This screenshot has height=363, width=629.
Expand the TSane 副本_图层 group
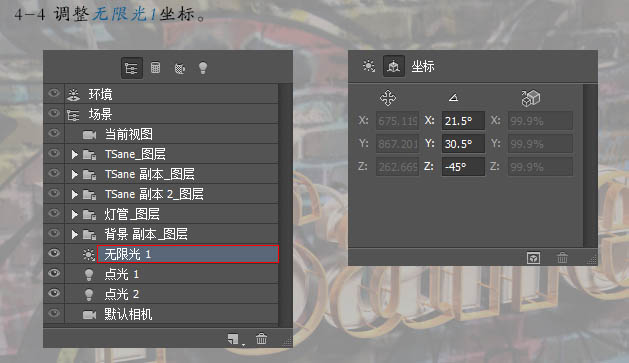74,174
